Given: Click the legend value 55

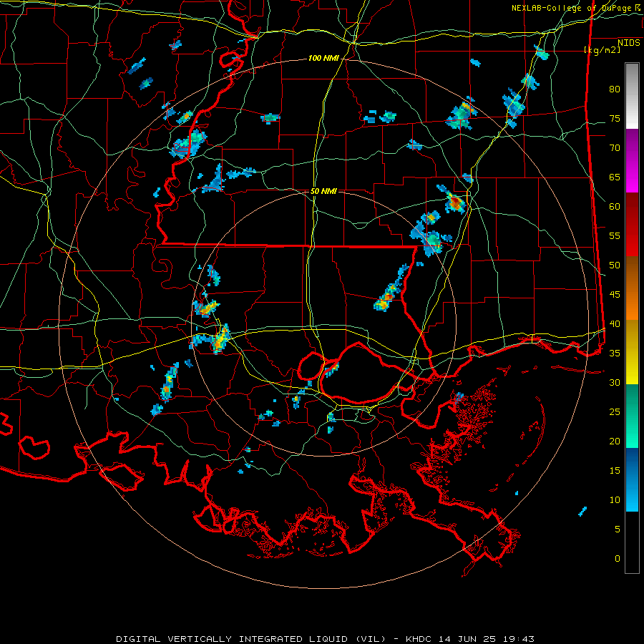Looking at the screenshot, I should [615, 235].
